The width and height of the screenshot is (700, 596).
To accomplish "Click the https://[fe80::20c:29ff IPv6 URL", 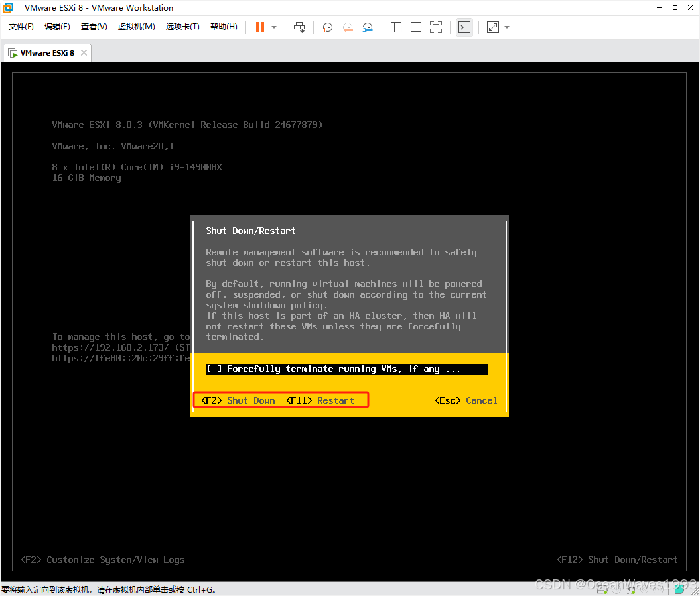I will (121, 358).
